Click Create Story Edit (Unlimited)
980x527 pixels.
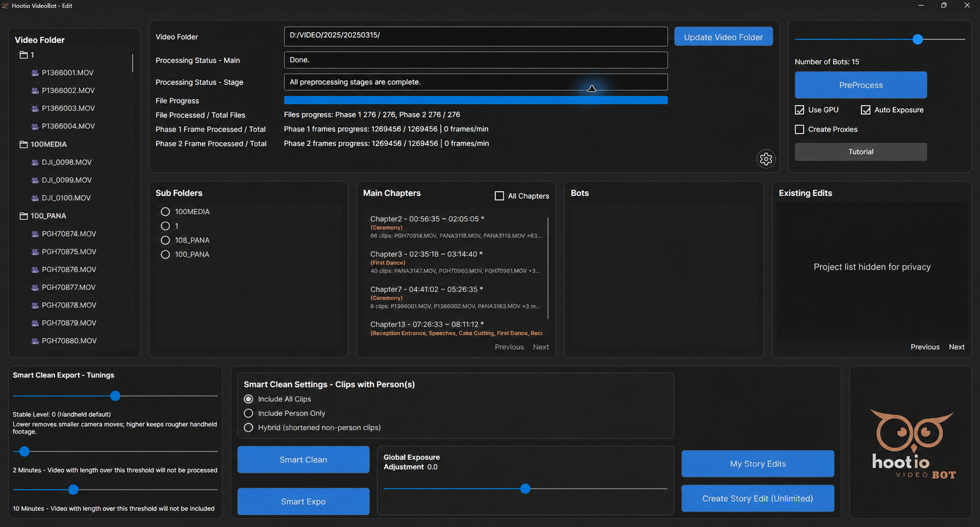[x=758, y=498]
